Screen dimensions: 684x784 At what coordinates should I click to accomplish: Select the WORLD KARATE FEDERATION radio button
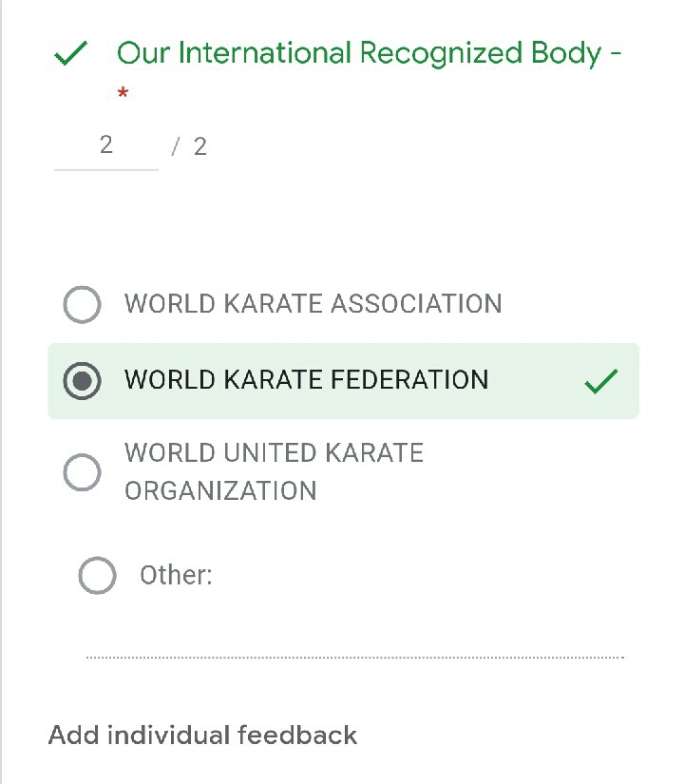point(82,381)
